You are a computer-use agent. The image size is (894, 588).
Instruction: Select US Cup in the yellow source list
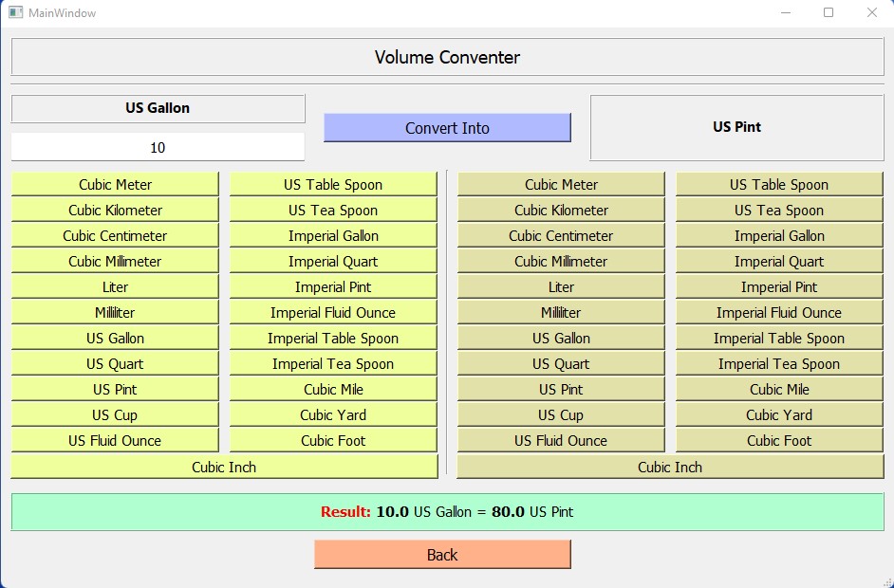(115, 415)
